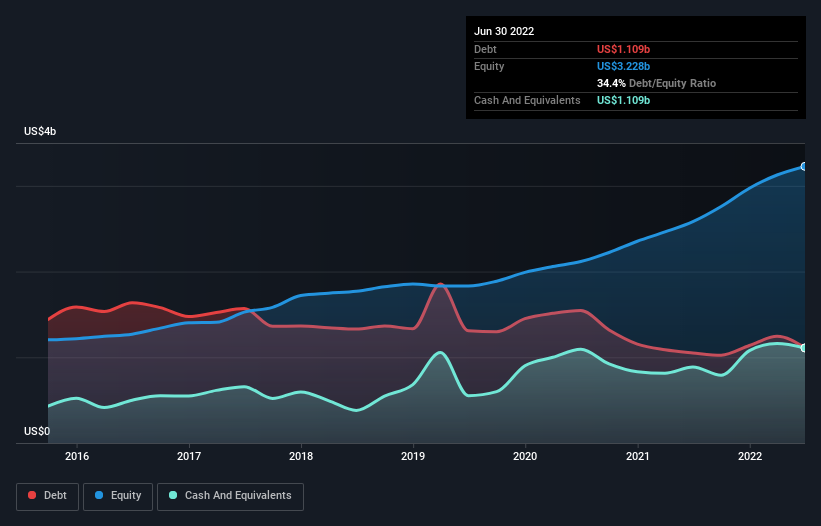Click the debt line peak in early 2019
This screenshot has width=821, height=526.
440,284
